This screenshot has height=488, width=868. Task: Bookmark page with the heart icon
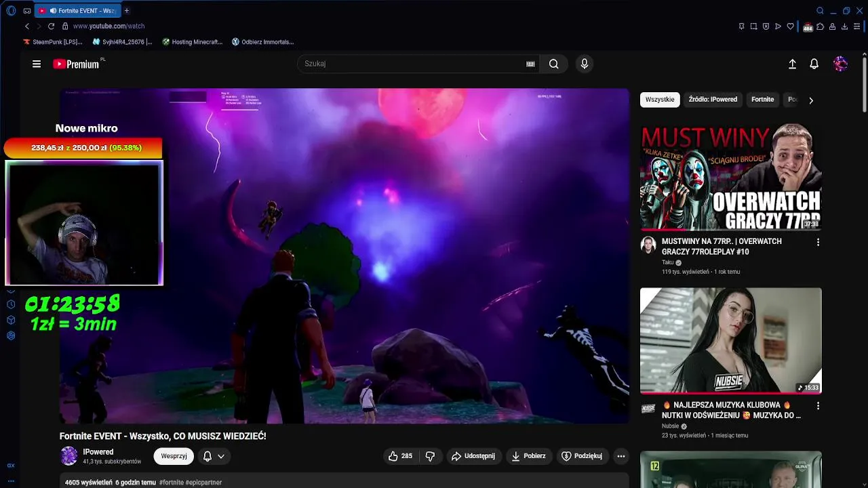[790, 26]
